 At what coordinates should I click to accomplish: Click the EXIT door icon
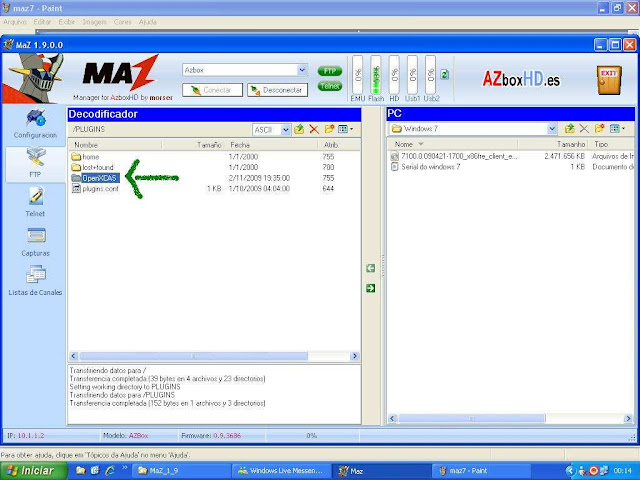tap(609, 80)
